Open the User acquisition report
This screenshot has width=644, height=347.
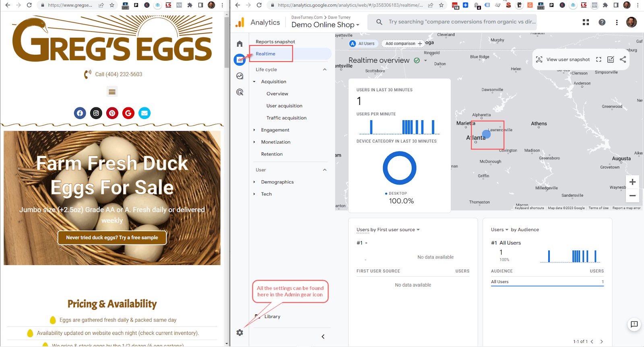284,106
